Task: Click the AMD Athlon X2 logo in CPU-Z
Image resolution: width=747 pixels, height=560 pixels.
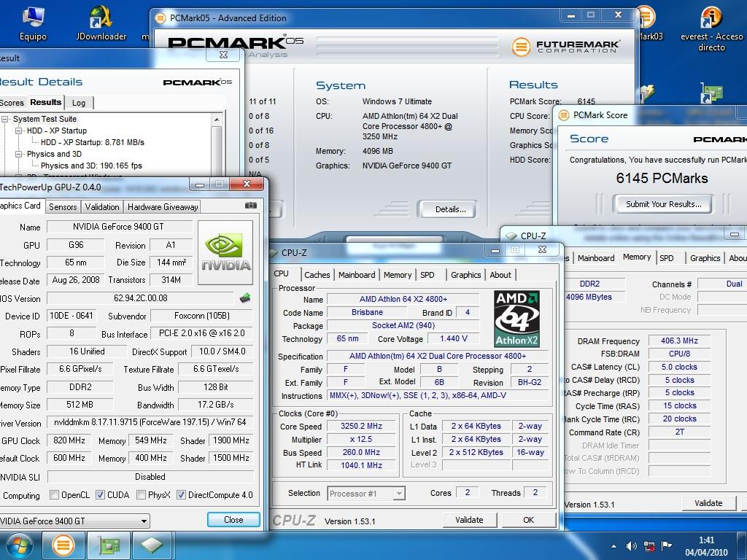Action: pos(517,319)
